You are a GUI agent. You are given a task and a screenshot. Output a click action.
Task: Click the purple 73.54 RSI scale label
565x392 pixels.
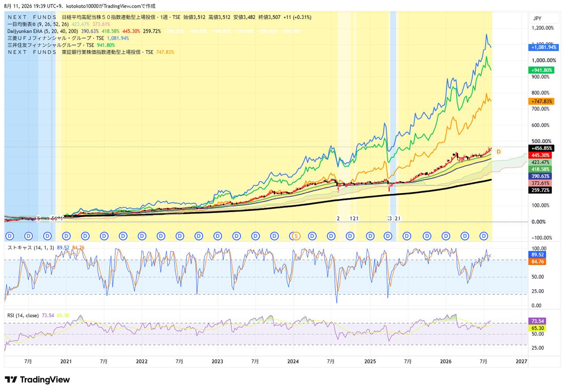538,321
